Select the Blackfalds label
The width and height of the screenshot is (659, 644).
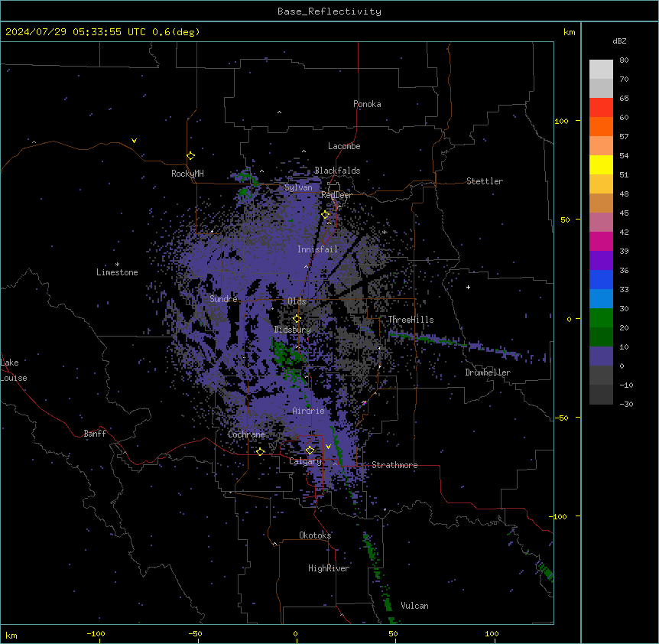point(337,171)
